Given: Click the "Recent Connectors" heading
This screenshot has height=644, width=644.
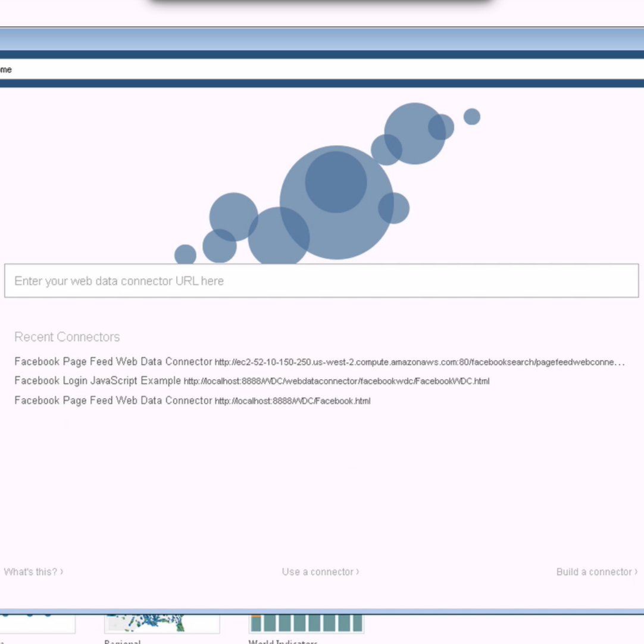Looking at the screenshot, I should click(x=67, y=337).
